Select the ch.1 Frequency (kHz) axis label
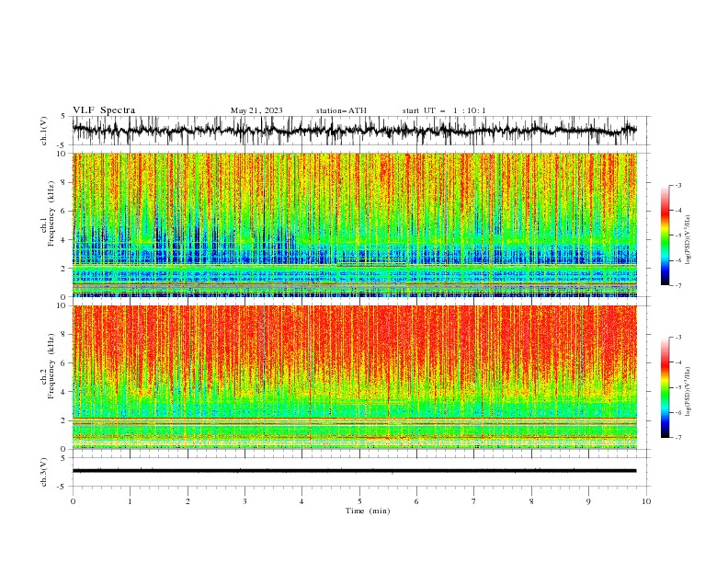 48,214
